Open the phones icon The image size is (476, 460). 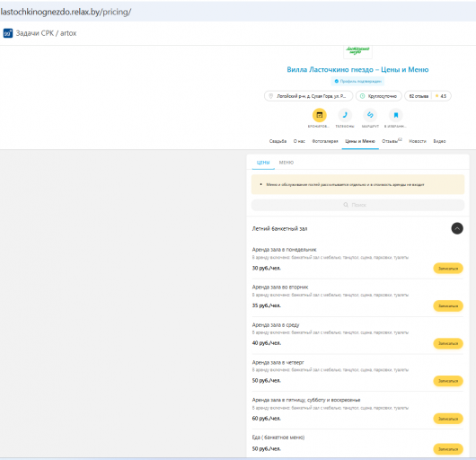pyautogui.click(x=345, y=115)
